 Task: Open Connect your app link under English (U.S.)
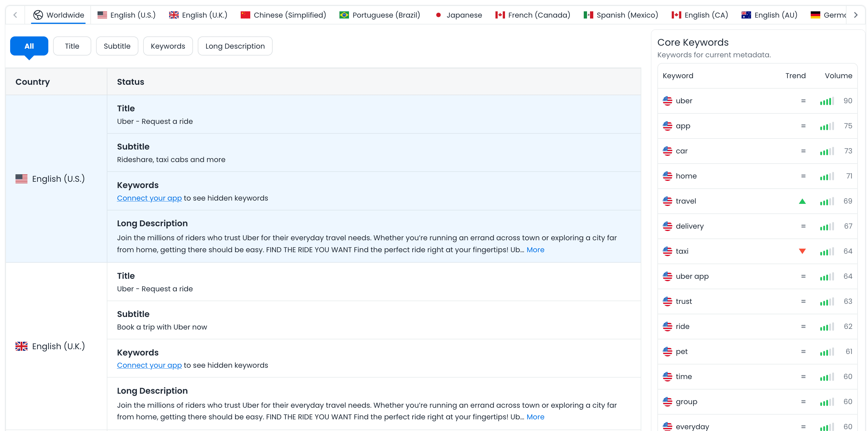149,198
